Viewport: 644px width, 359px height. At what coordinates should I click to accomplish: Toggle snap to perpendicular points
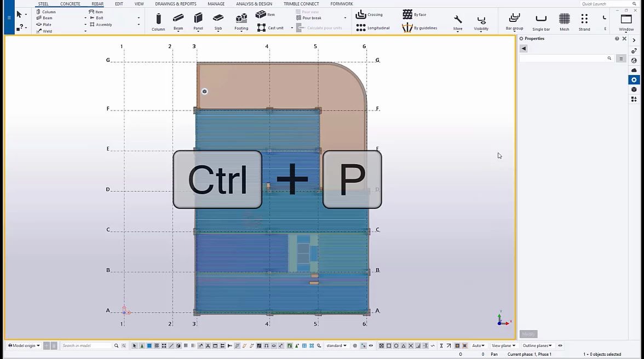point(418,345)
